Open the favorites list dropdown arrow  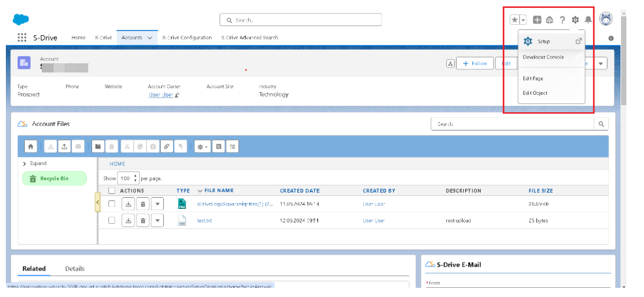(x=523, y=20)
